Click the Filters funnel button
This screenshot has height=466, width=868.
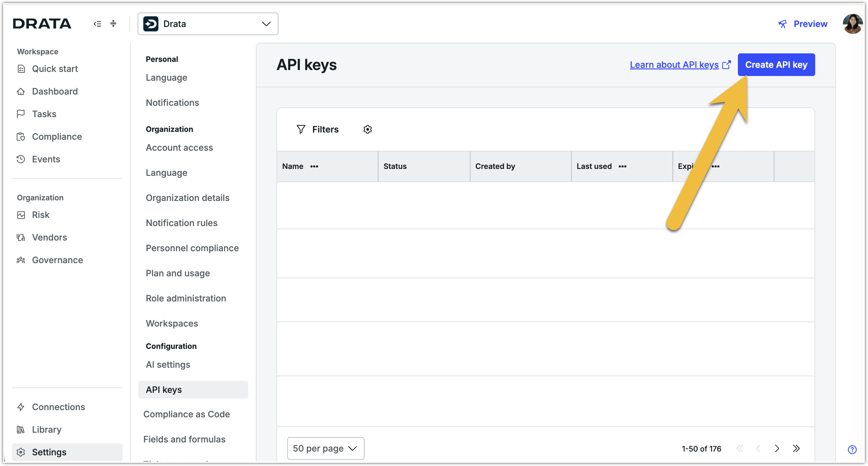click(317, 129)
